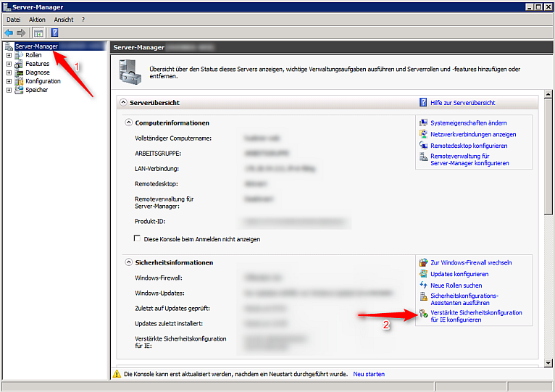Image resolution: width=555 pixels, height=392 pixels.
Task: Click the warning icon in the restart notice bar
Action: (117, 374)
